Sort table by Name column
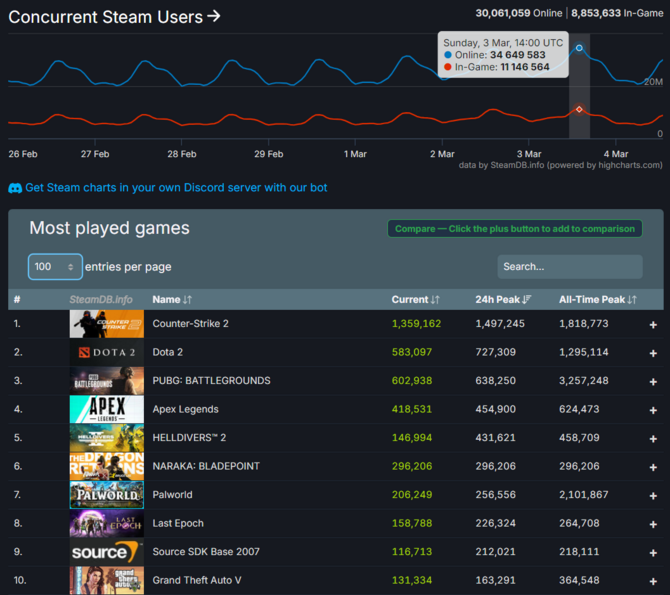 pos(172,300)
